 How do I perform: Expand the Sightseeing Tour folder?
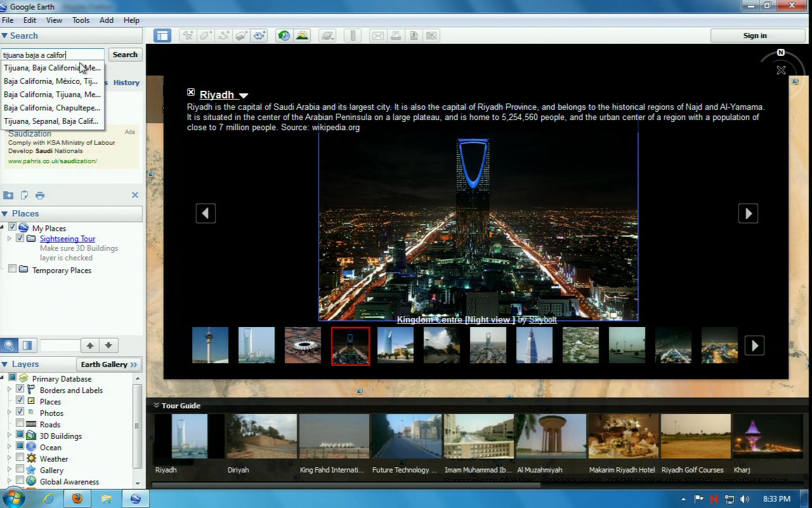(x=10, y=239)
